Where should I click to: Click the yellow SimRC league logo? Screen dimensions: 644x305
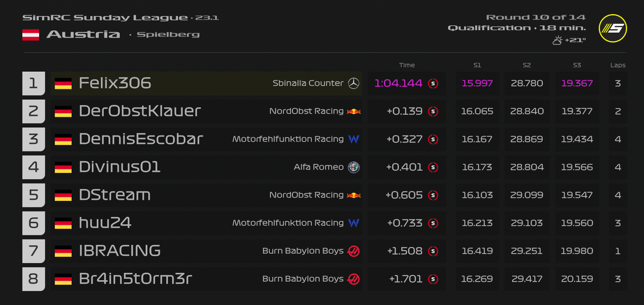coord(612,28)
